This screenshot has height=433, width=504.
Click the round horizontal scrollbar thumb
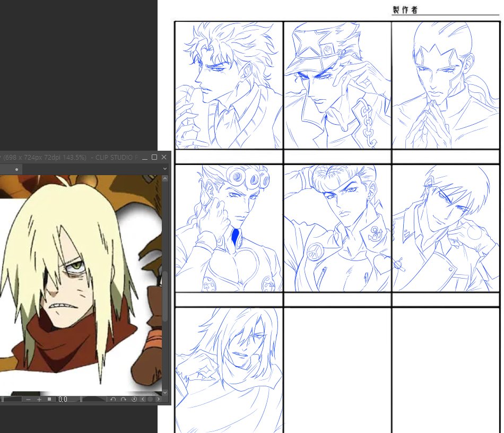pyautogui.click(x=150, y=399)
